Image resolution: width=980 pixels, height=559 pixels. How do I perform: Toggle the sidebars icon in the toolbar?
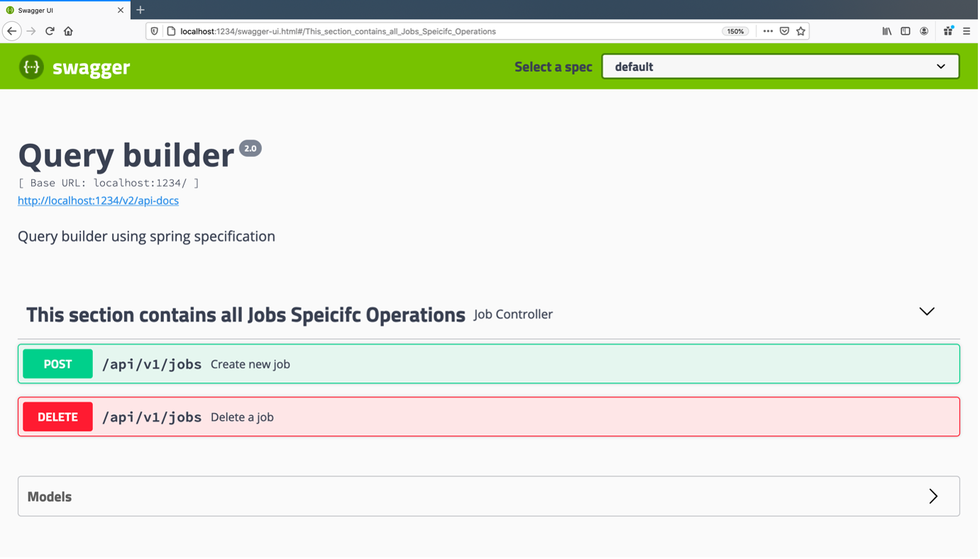point(905,31)
